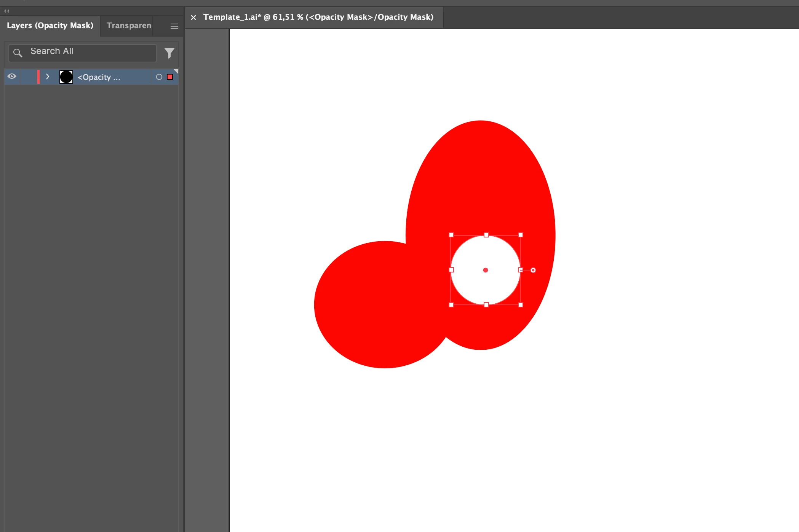The height and width of the screenshot is (532, 799).
Task: Click the Opacity Mask layer thumbnail
Action: 66,77
